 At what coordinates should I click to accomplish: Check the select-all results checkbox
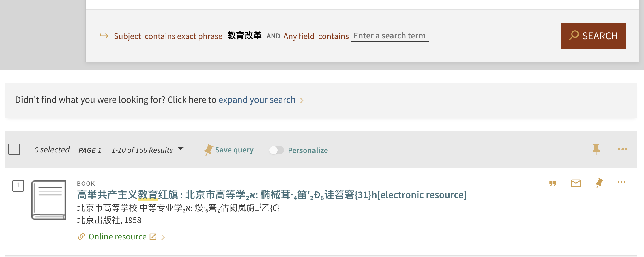[x=14, y=149]
